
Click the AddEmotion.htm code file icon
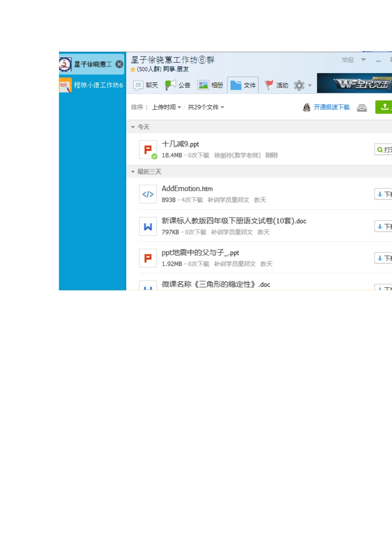point(148,194)
